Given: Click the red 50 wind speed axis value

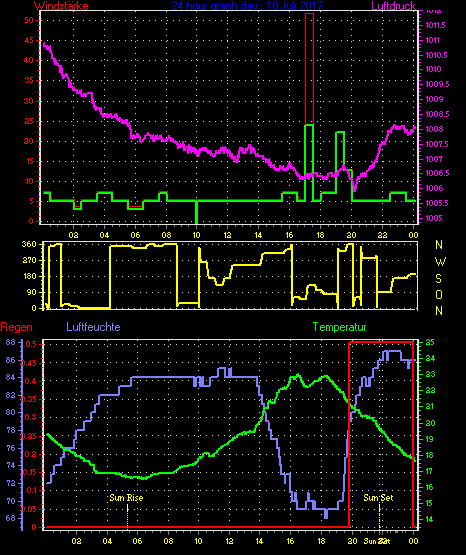Looking at the screenshot, I should tap(29, 20).
